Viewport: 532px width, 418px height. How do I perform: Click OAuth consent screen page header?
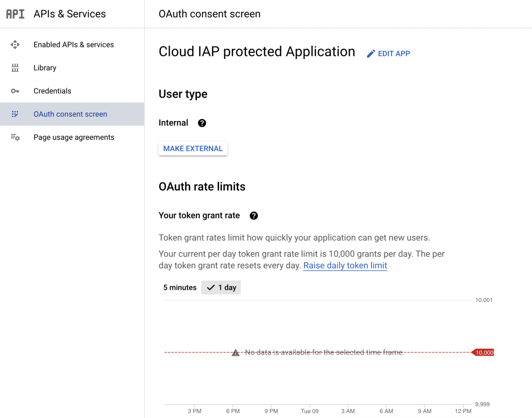click(x=210, y=14)
